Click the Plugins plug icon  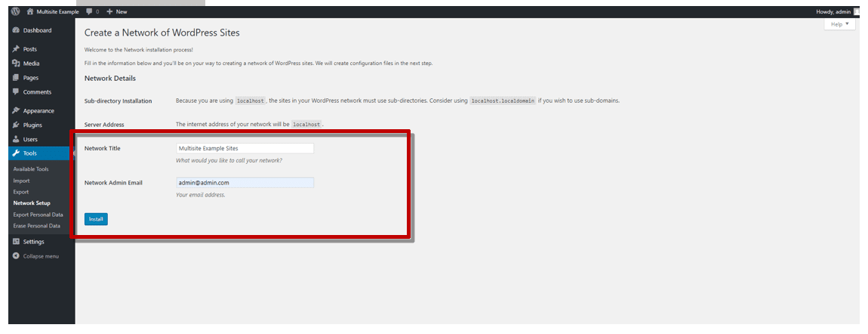point(16,125)
